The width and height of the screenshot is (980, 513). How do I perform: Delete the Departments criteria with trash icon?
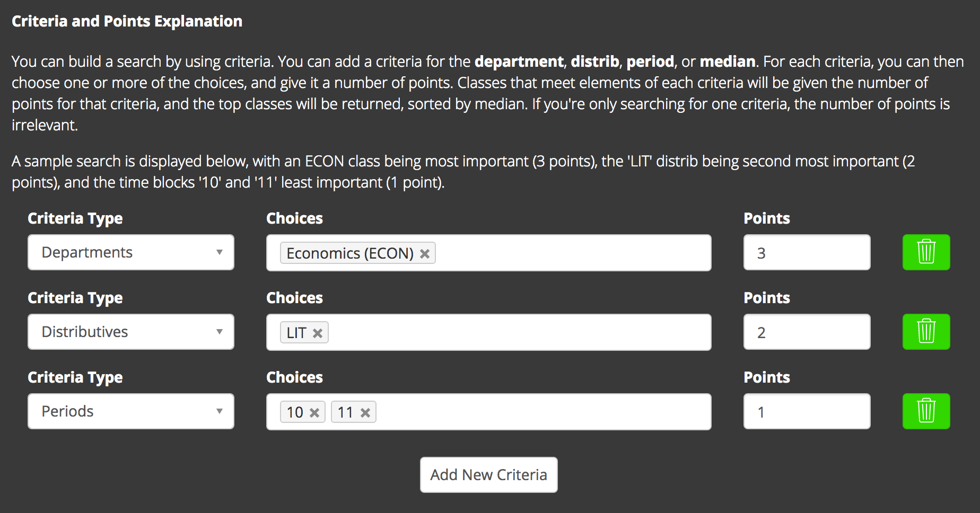[926, 252]
